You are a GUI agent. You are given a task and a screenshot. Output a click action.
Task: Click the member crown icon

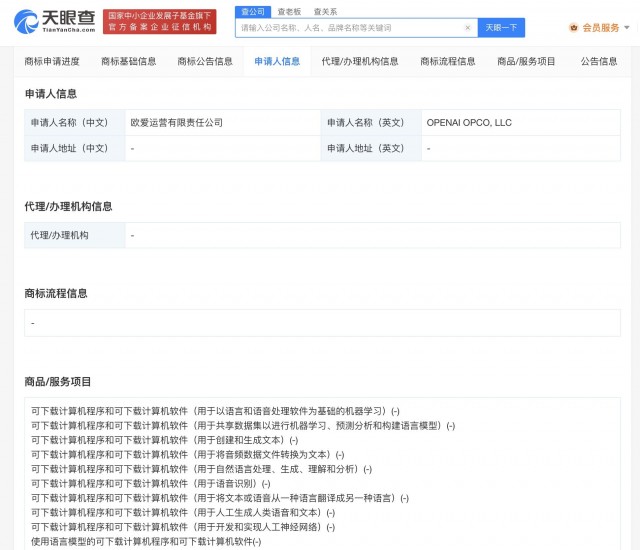(x=573, y=28)
